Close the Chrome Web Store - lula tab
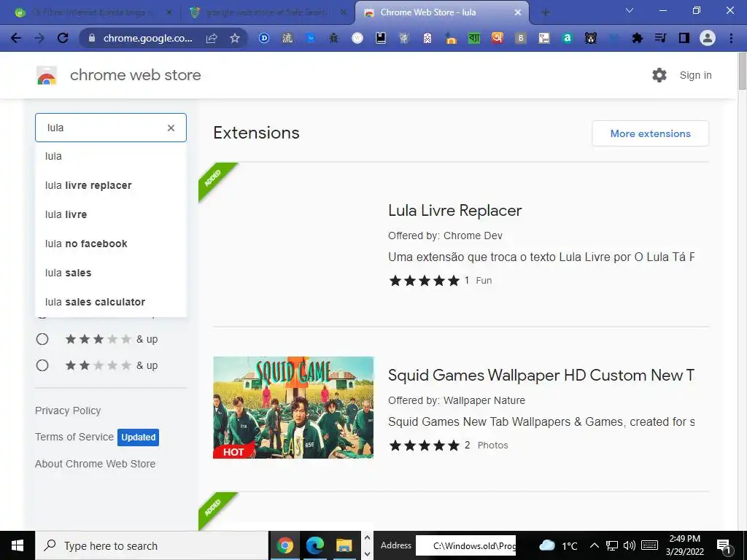 point(518,13)
